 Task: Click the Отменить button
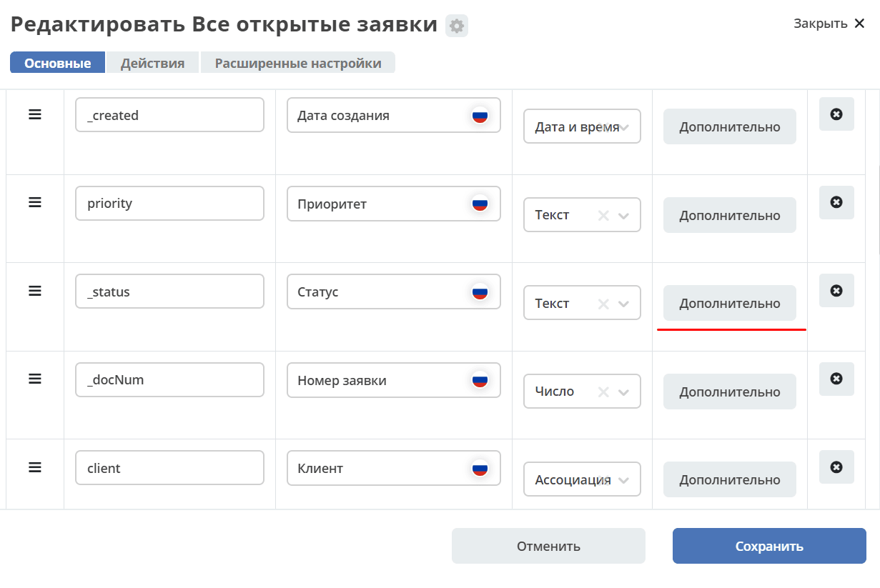pos(548,546)
